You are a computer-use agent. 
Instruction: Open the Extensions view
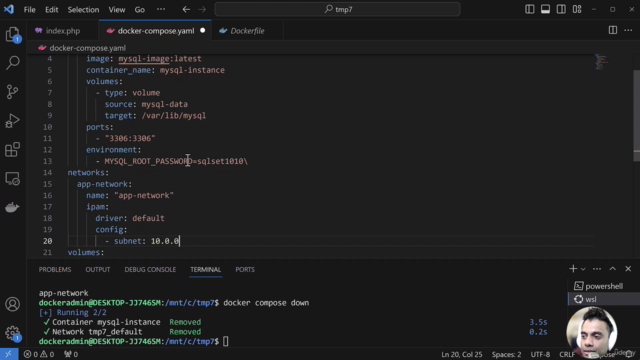13,150
